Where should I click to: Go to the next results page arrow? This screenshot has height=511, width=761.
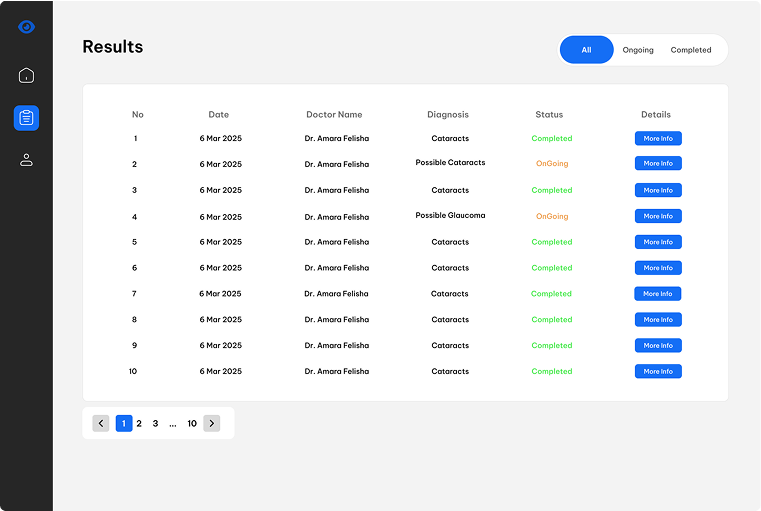coord(212,423)
